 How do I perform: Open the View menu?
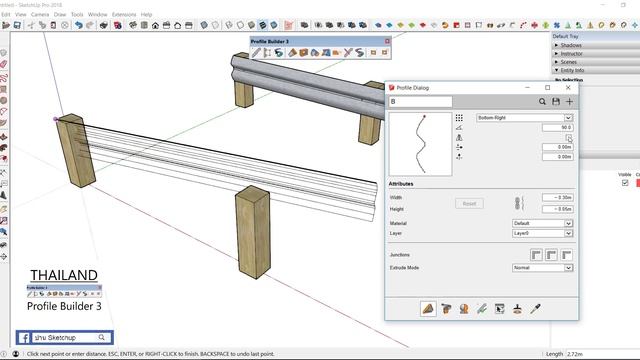(x=20, y=15)
